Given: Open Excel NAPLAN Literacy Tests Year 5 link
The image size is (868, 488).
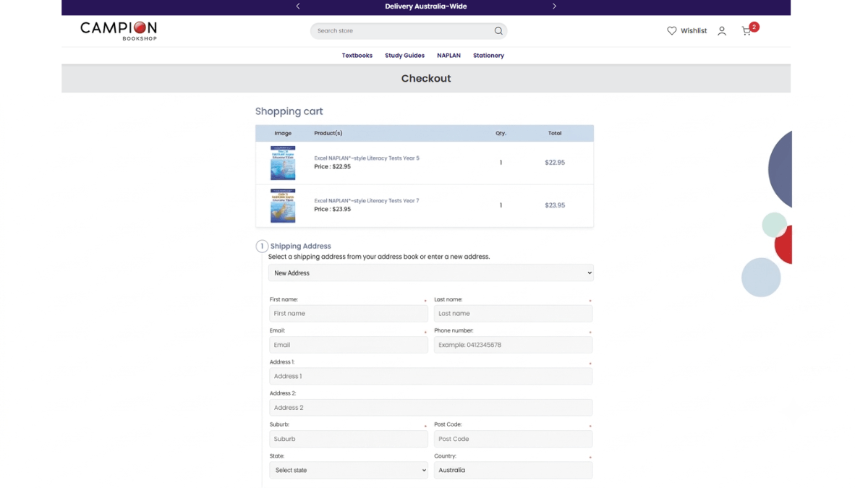Looking at the screenshot, I should [367, 158].
